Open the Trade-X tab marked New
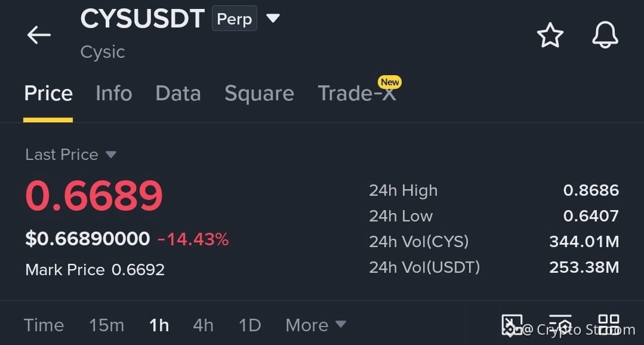 (x=358, y=93)
